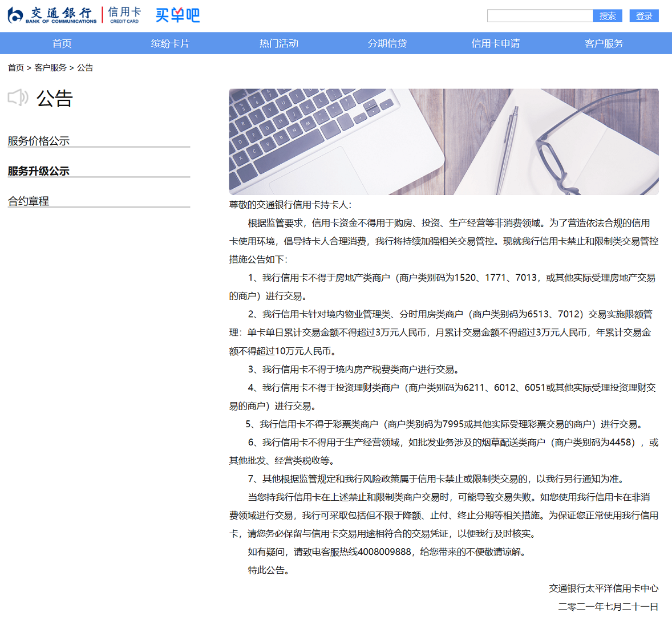Open the 缤纷卡片 menu item
Screen dimensions: 672x641
170,43
